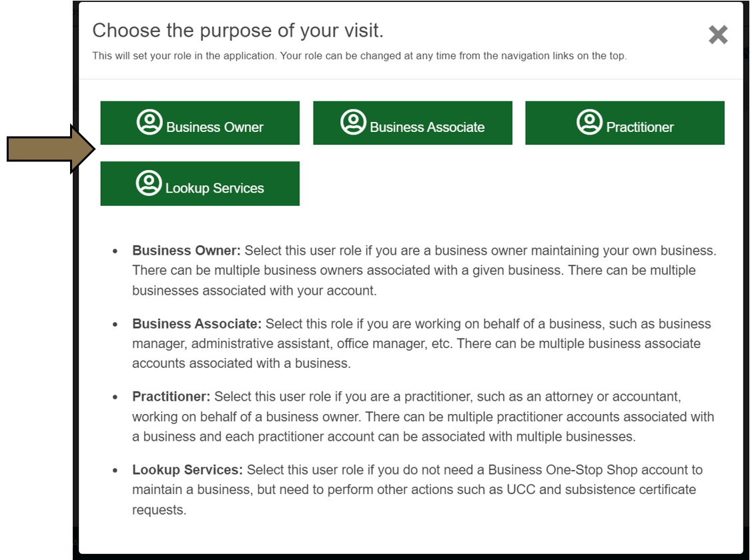Click the X icon to dismiss the dialog
This screenshot has width=752, height=560.
point(718,35)
